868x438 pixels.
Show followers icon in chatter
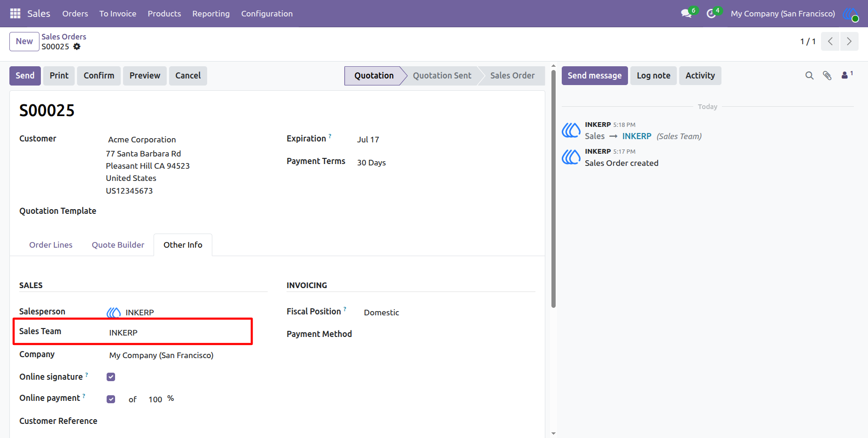pyautogui.click(x=847, y=75)
